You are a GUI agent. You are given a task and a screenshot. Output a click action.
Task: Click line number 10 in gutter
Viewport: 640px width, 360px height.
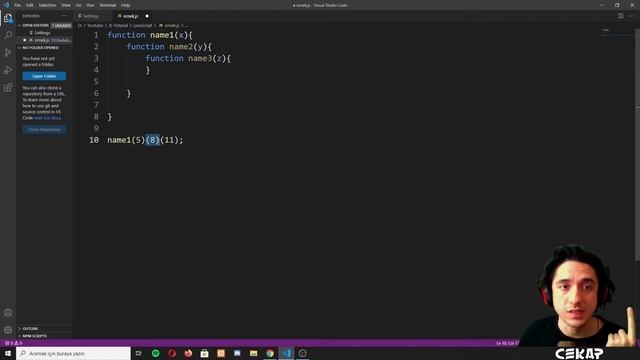pos(94,140)
